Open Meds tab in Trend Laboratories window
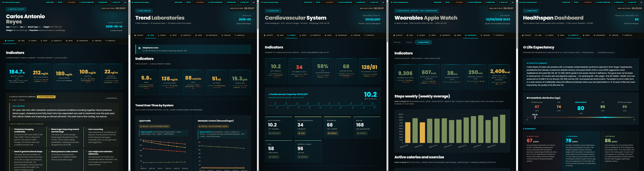644x171 pixels. 199,35
